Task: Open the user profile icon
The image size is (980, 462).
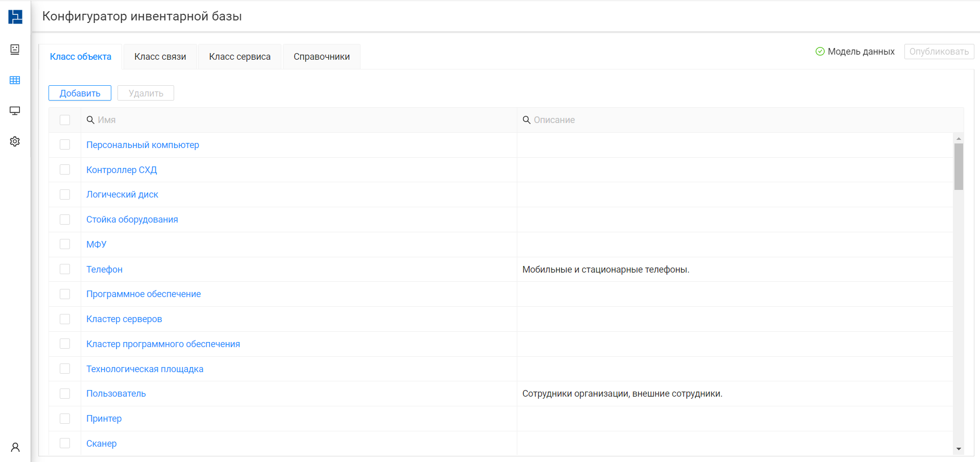Action: (x=15, y=447)
